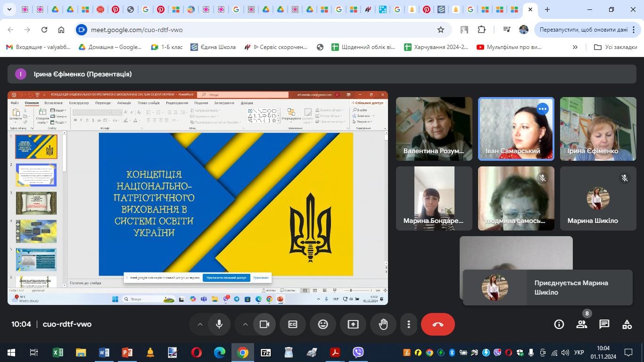The width and height of the screenshot is (644, 362).
Task: Open the Windows Start menu
Action: (x=11, y=353)
